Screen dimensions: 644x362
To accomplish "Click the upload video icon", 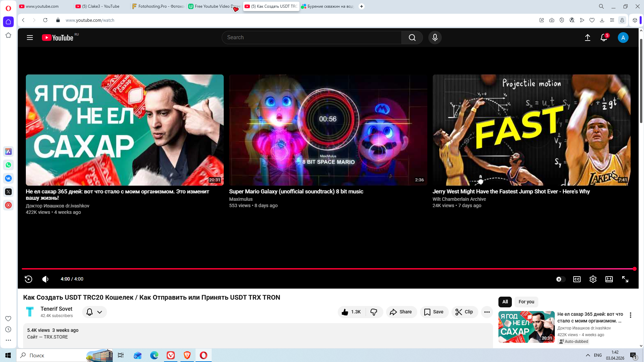I will [x=587, y=38].
